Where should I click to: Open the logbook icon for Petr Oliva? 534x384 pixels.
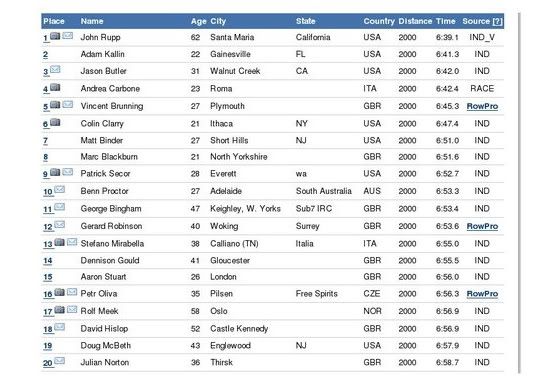click(59, 292)
